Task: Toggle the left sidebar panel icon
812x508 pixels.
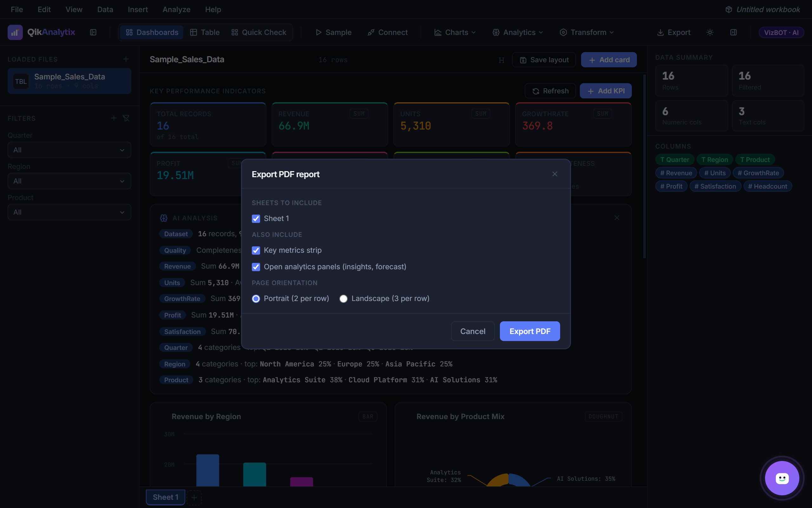Action: [x=93, y=32]
